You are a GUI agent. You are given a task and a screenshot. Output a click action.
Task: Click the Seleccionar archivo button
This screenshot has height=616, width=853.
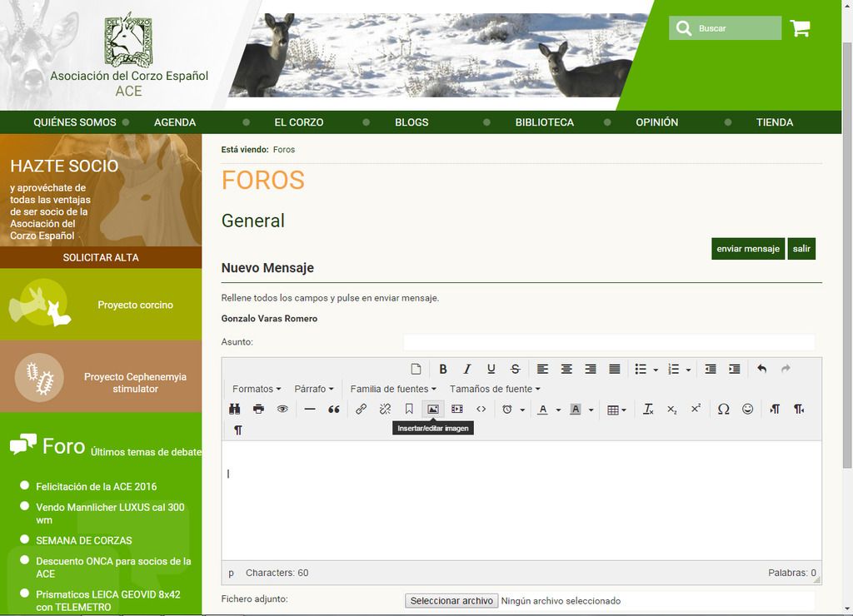point(451,601)
